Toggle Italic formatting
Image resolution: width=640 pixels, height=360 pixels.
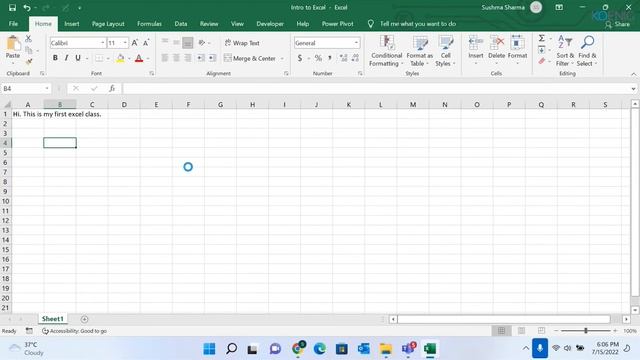pos(66,58)
